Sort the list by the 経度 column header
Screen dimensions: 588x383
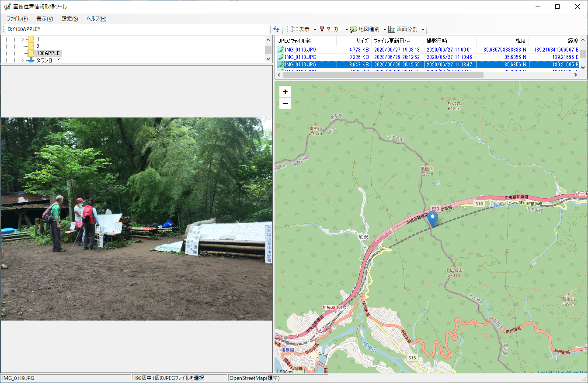point(554,41)
